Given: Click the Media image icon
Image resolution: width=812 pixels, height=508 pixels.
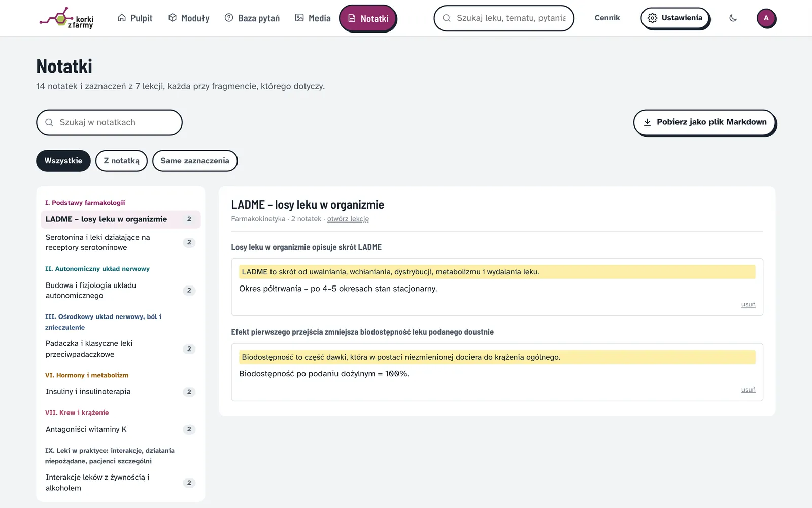Looking at the screenshot, I should pos(299,18).
